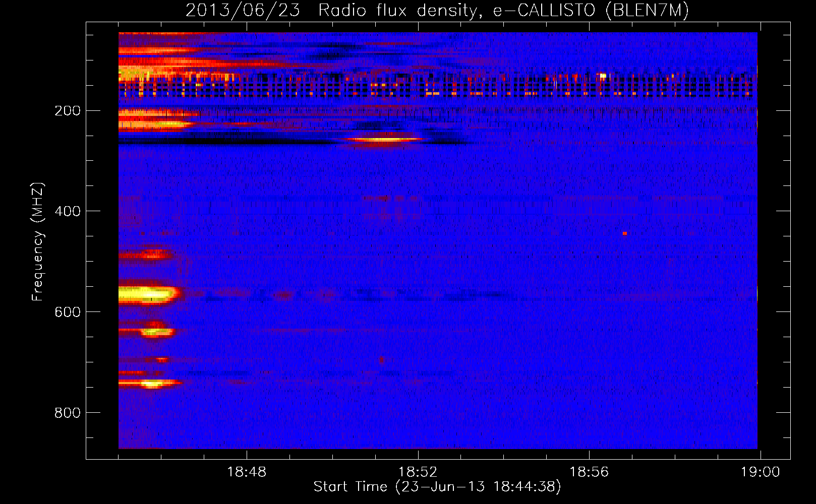The height and width of the screenshot is (504, 816).
Task: Click the narrow yellow emission streak near 18:51
Action: [x=384, y=139]
